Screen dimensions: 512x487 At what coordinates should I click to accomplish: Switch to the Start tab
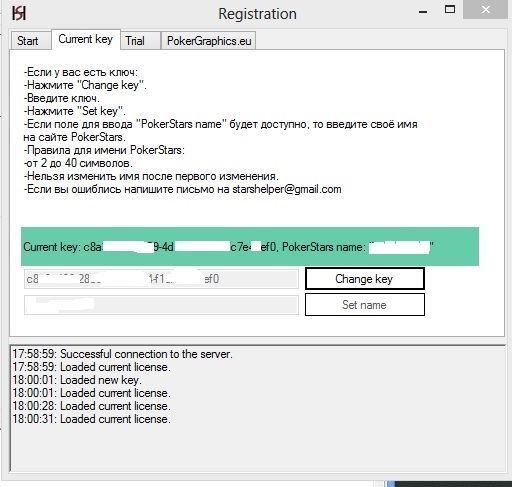pos(30,41)
